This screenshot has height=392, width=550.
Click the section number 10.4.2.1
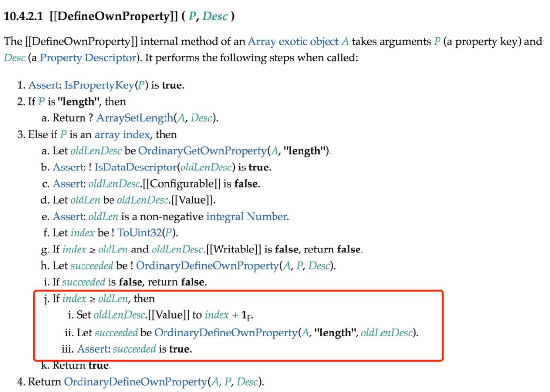[x=24, y=16]
